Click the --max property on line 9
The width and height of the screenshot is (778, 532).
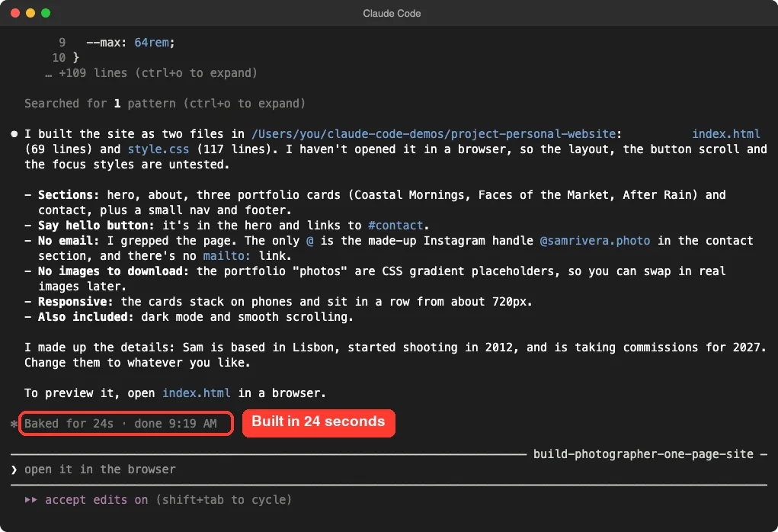pyautogui.click(x=103, y=43)
